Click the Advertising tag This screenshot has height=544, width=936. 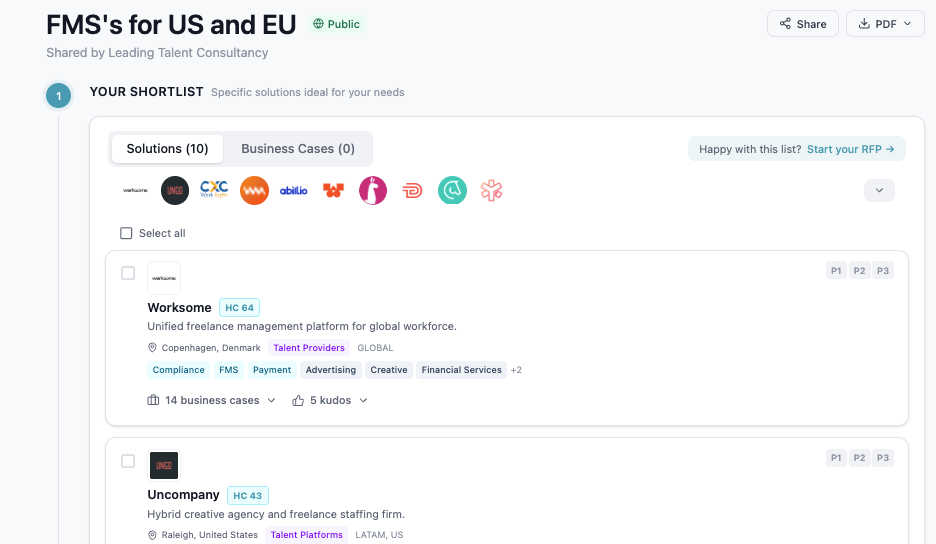(x=331, y=370)
